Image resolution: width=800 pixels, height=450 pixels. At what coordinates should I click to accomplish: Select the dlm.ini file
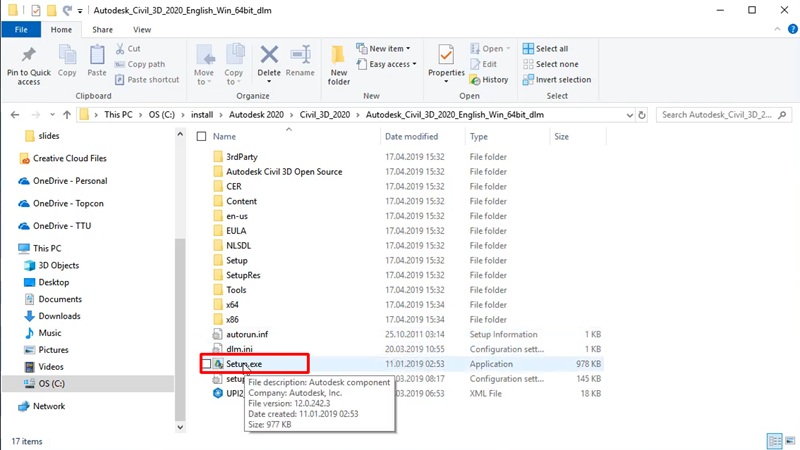click(239, 349)
